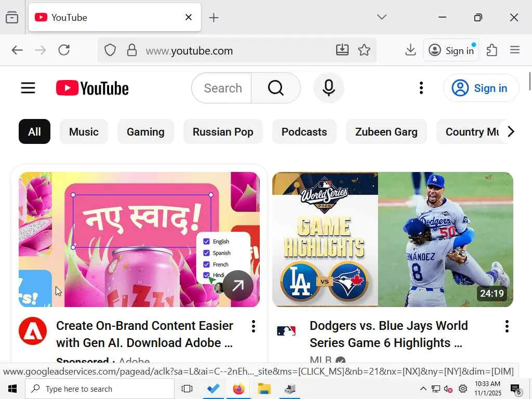Screen dimensions: 532x399
Task: Click the YouTube Sign in button
Action: (481, 88)
